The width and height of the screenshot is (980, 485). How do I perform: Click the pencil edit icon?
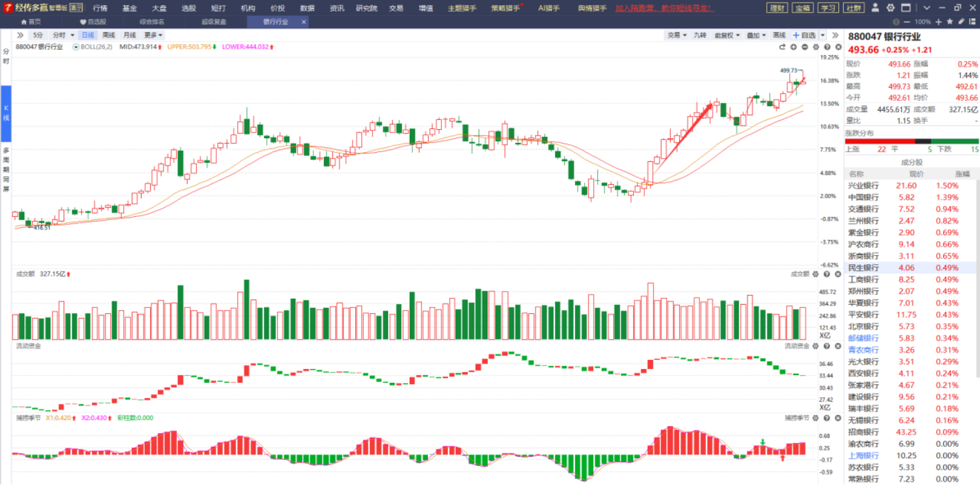coord(961,22)
